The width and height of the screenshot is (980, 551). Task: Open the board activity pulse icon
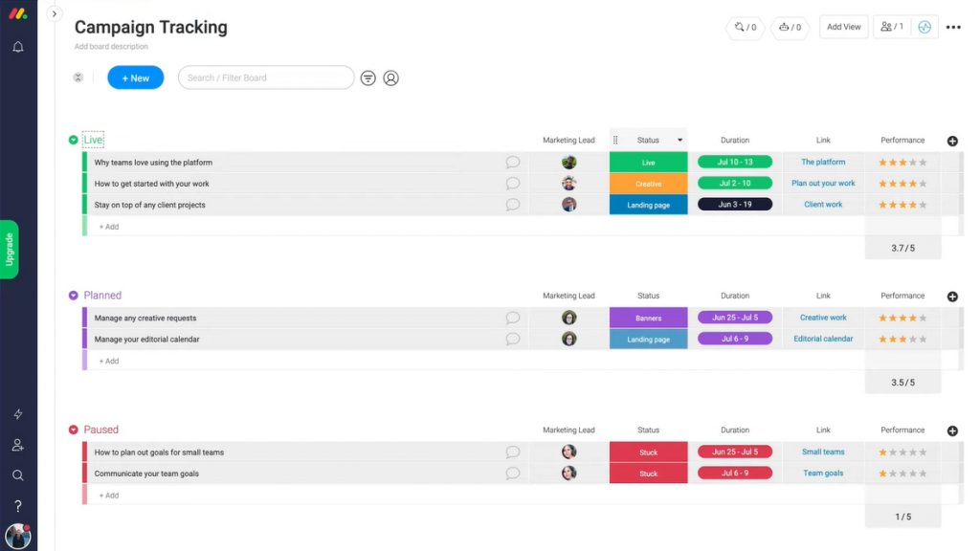click(x=924, y=27)
